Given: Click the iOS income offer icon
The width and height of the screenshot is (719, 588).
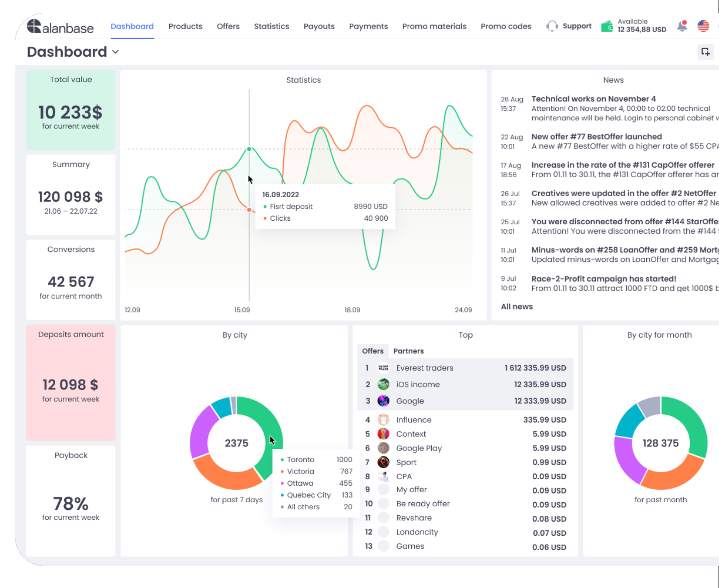Looking at the screenshot, I should point(383,384).
